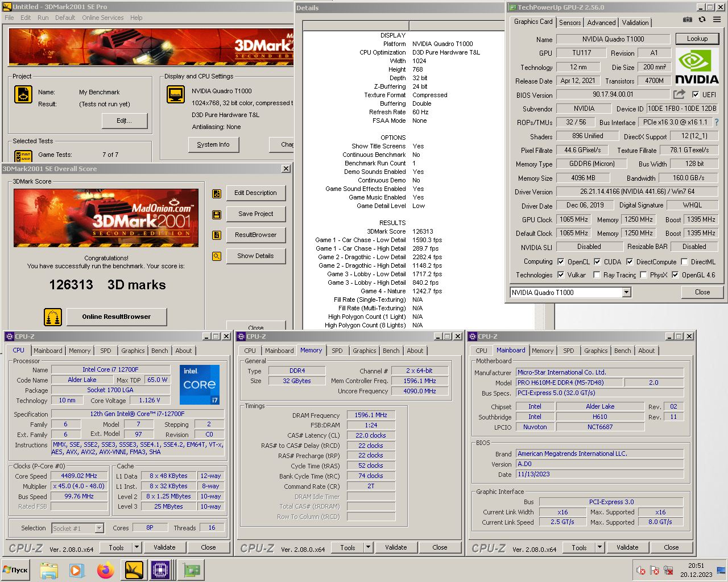728x582 pixels.
Task: Click the Bus Interface question mark icon
Action: click(717, 122)
